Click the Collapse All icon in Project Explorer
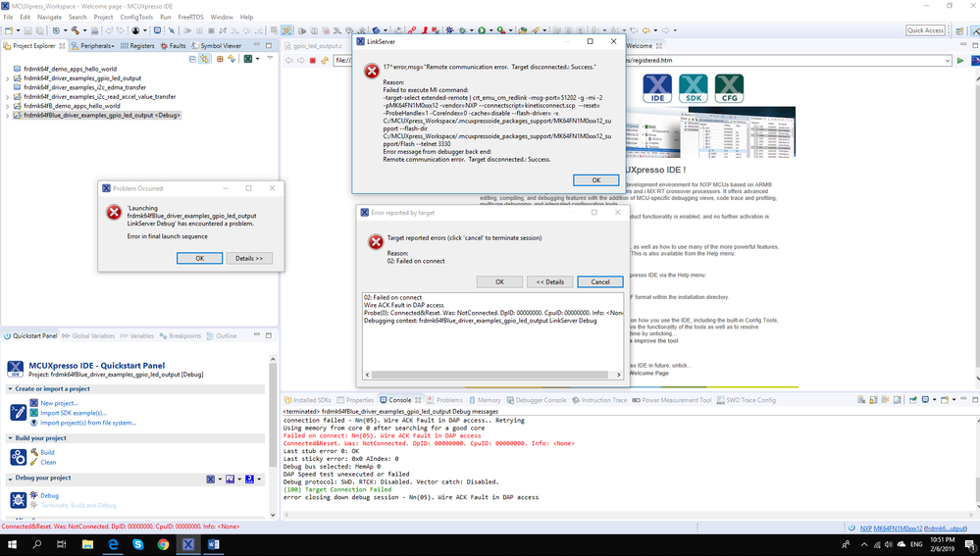This screenshot has height=556, width=980. (x=192, y=59)
